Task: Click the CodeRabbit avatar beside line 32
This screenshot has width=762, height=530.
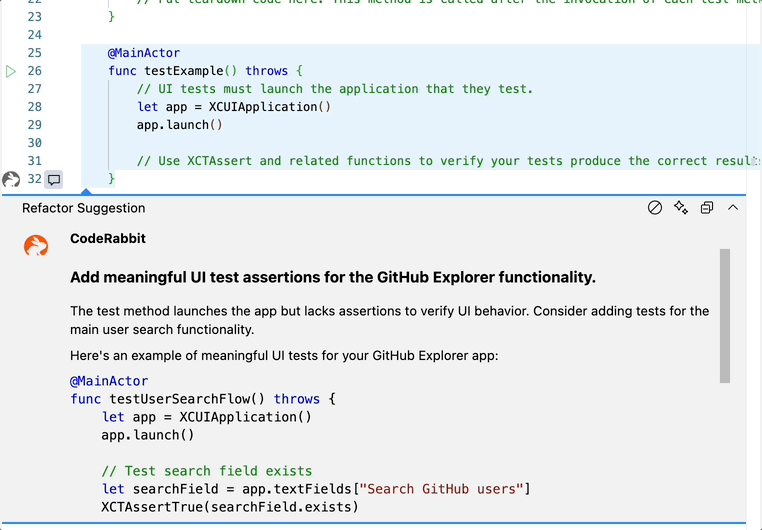Action: (x=11, y=180)
